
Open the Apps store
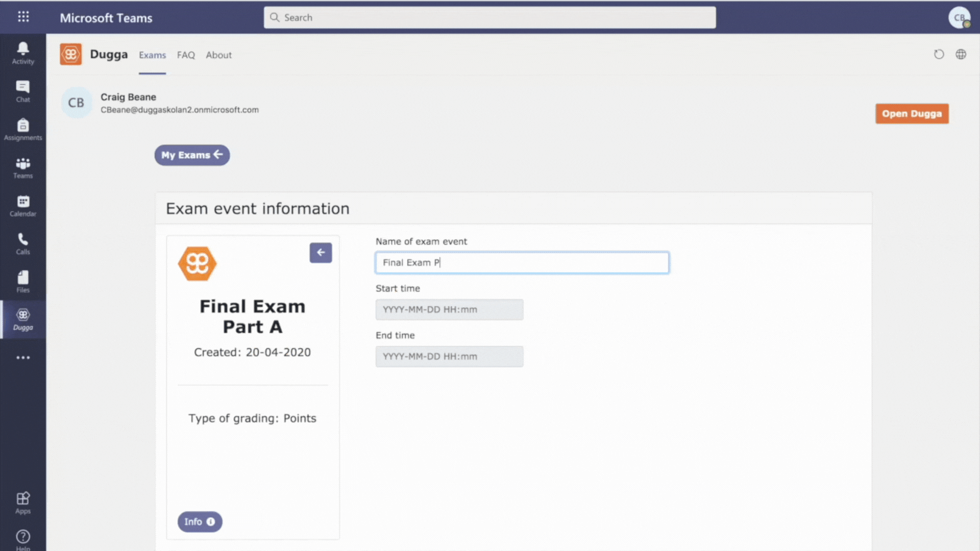tap(23, 503)
